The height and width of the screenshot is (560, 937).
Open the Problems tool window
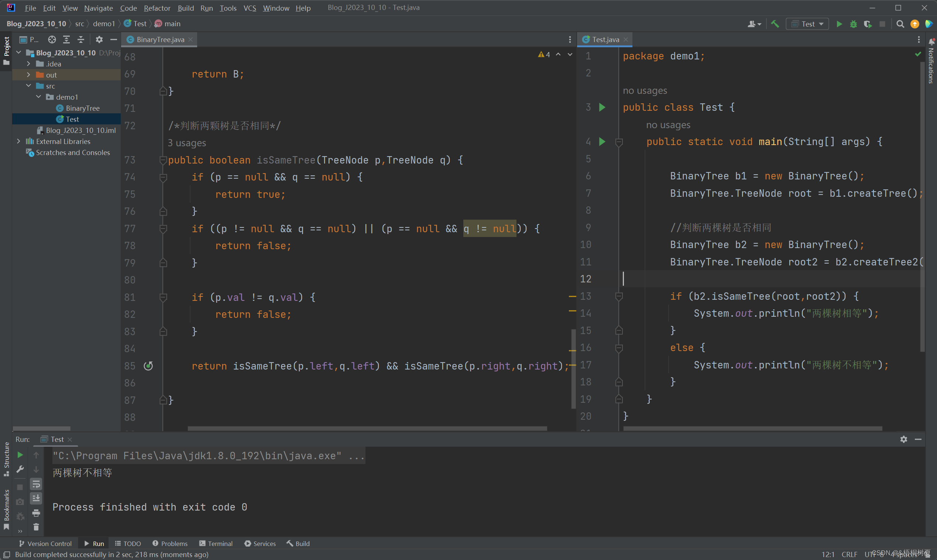170,543
